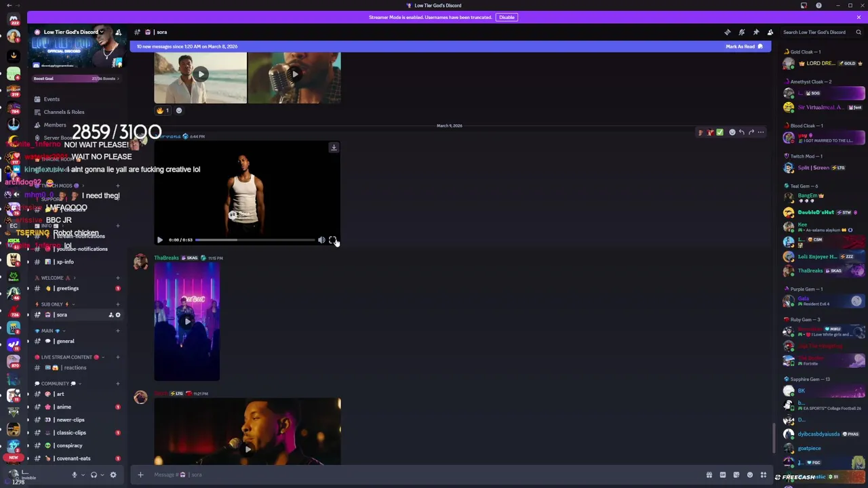Image resolution: width=868 pixels, height=488 pixels.
Task: Open ThaBreaks in member list
Action: pos(824,271)
